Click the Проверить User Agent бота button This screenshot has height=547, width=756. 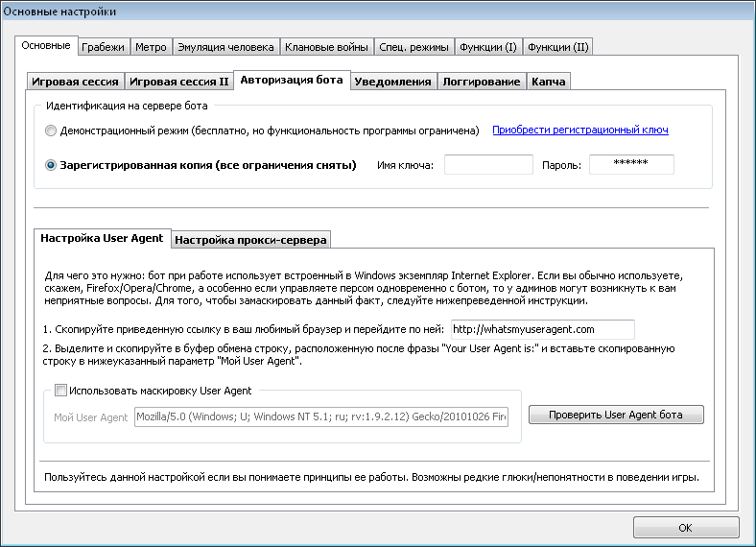pos(616,415)
